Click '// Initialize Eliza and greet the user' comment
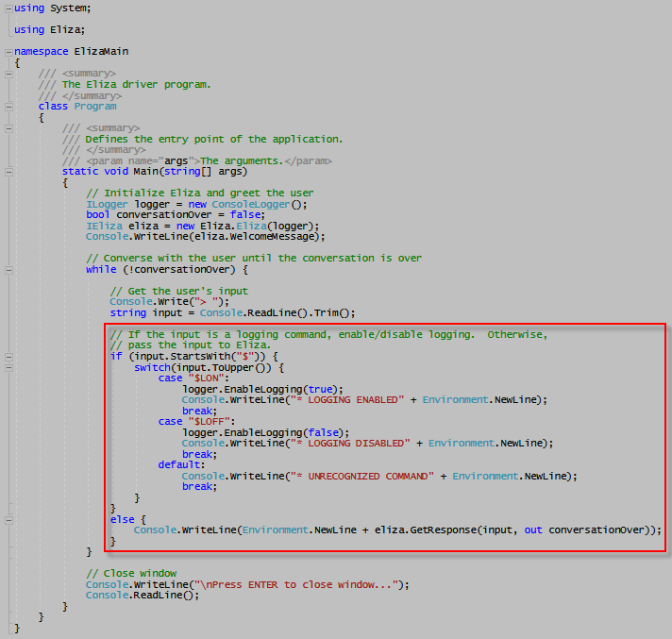The width and height of the screenshot is (672, 639). (200, 193)
